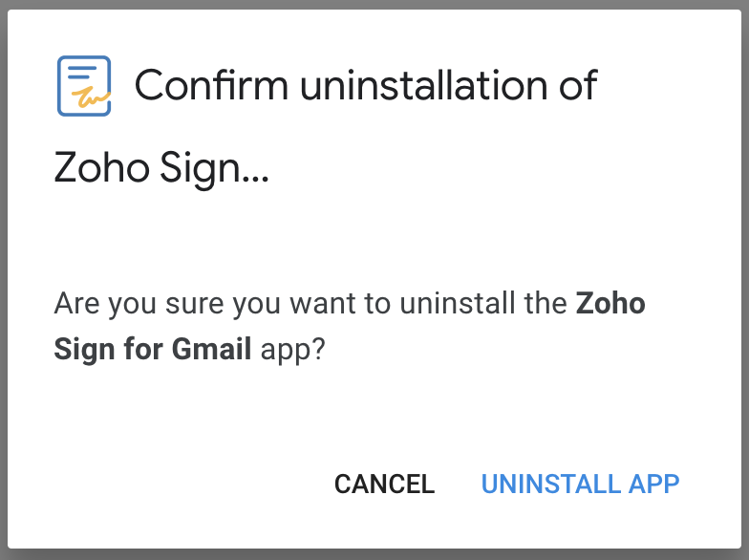Click the empty area left of CANCEL
The width and height of the screenshot is (749, 560).
pos(172,484)
